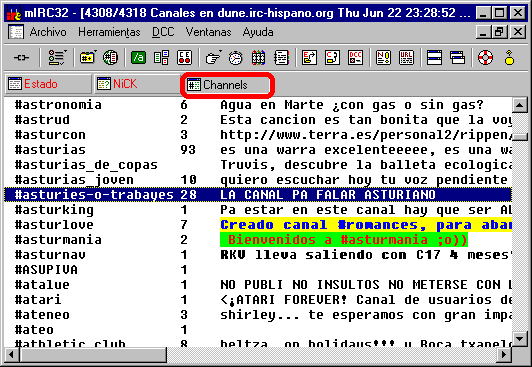Image resolution: width=532 pixels, height=367 pixels.
Task: Open the Ventanas menu
Action: pos(208,32)
